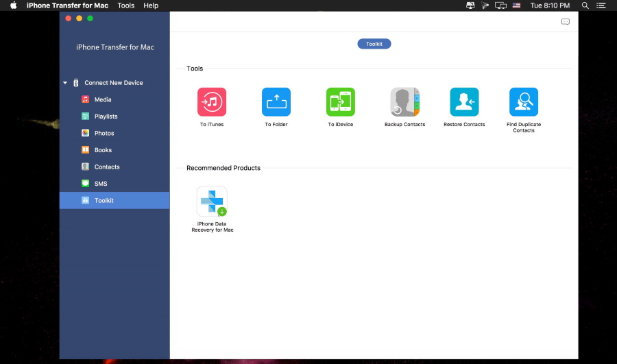
Task: Launch the To iDevice transfer icon
Action: (340, 102)
